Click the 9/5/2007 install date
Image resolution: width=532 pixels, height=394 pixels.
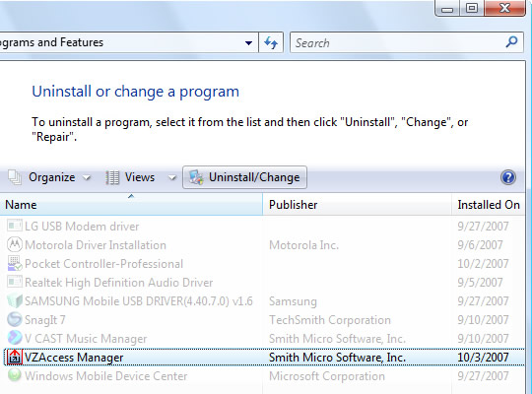pyautogui.click(x=480, y=283)
